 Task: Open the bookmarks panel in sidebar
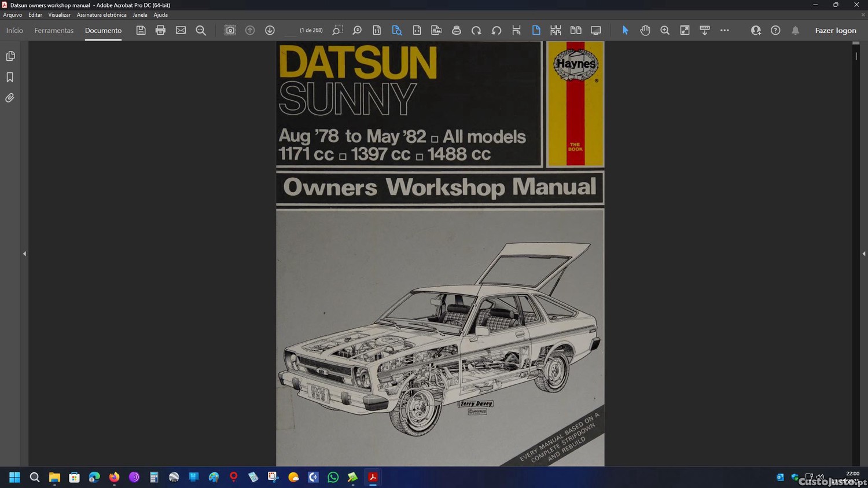[x=10, y=77]
